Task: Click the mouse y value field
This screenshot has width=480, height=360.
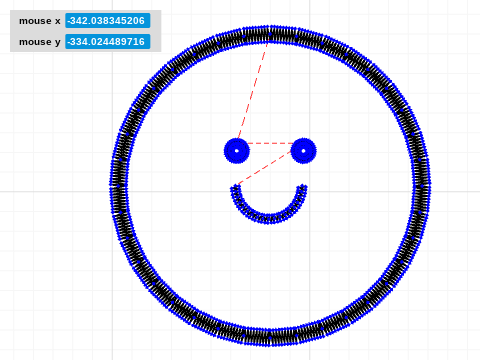Action: click(107, 42)
